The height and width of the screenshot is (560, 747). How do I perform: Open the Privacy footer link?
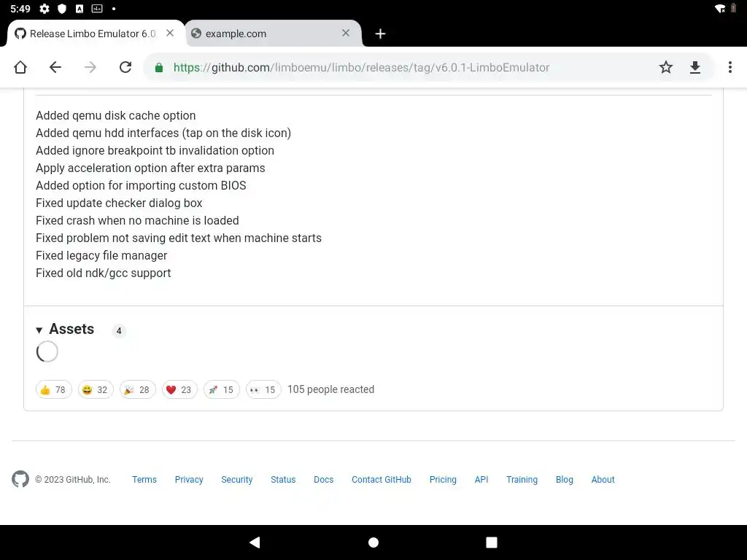click(189, 480)
